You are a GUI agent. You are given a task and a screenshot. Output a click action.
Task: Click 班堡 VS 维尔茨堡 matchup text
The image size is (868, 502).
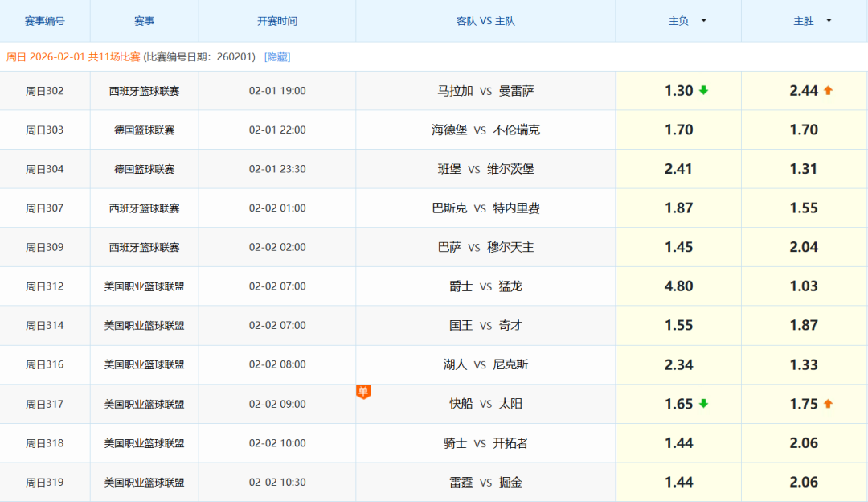pyautogui.click(x=485, y=169)
